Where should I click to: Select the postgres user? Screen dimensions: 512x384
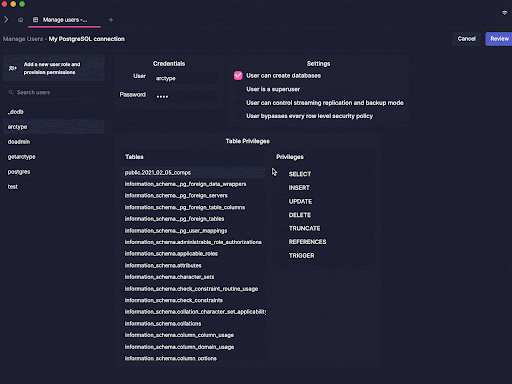click(54, 172)
